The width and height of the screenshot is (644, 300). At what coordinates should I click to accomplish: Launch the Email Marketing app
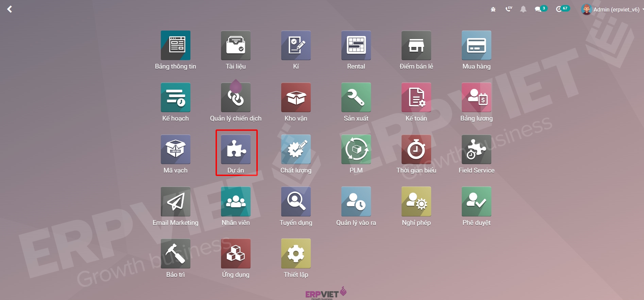pyautogui.click(x=175, y=201)
